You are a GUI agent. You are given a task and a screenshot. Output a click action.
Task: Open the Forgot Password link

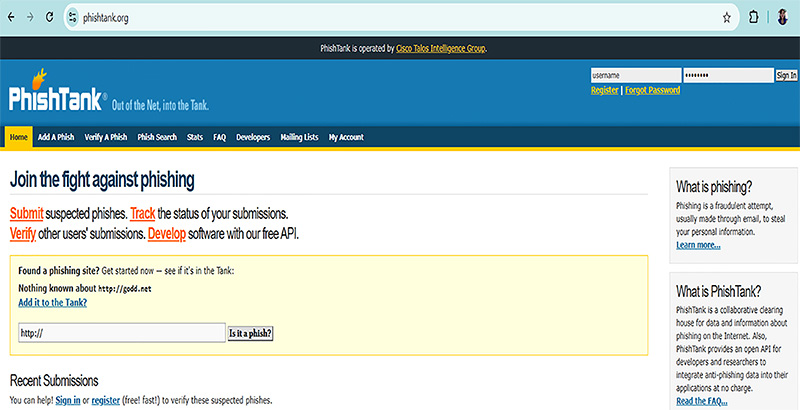point(653,90)
